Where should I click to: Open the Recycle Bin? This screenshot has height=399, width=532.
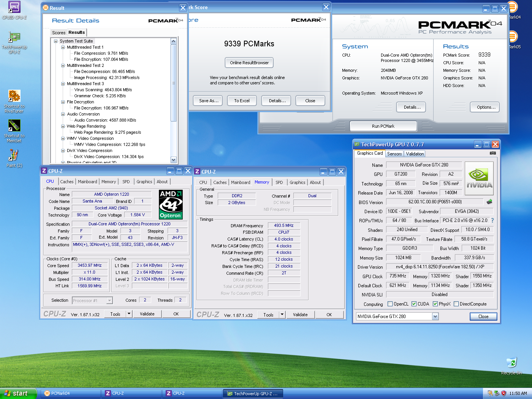[511, 366]
